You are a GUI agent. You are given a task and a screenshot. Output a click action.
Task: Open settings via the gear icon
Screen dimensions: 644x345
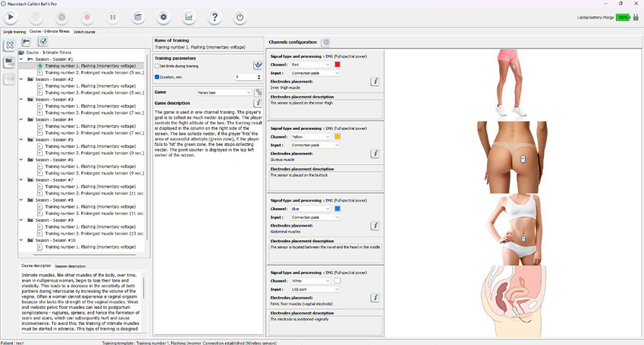(164, 17)
